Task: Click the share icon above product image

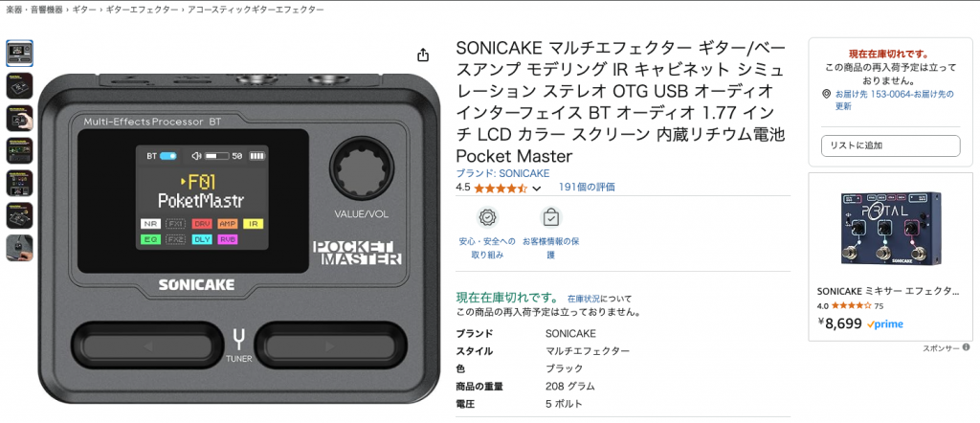Action: 423,55
